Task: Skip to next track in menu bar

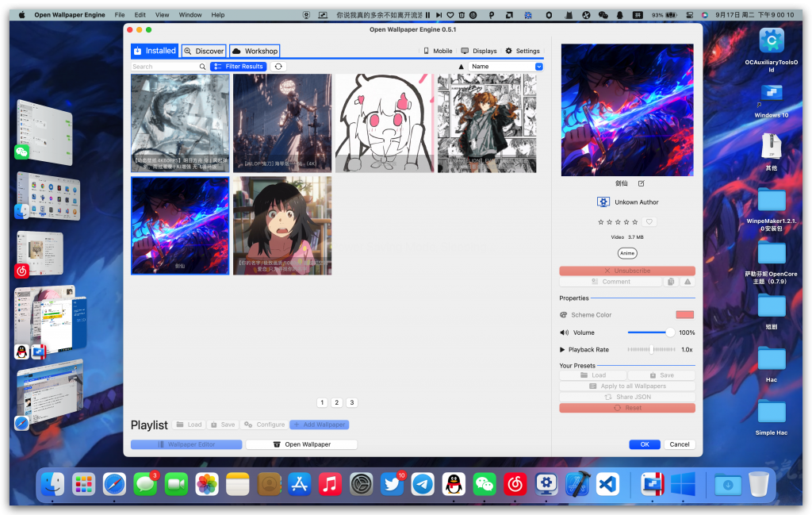Action: 439,15
